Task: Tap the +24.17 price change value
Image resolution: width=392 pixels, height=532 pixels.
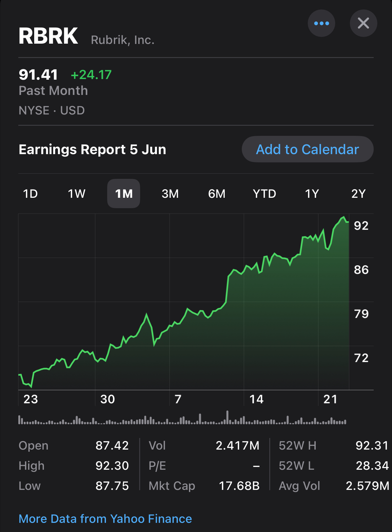Action: tap(91, 75)
